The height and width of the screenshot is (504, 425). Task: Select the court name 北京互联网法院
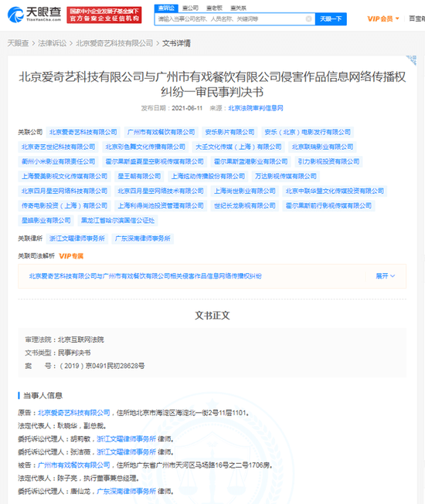81,340
